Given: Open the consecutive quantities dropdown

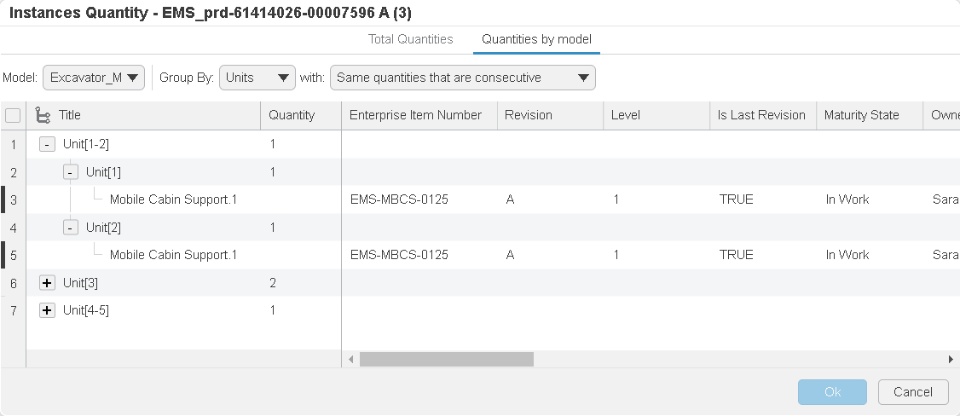Looking at the screenshot, I should click(462, 78).
